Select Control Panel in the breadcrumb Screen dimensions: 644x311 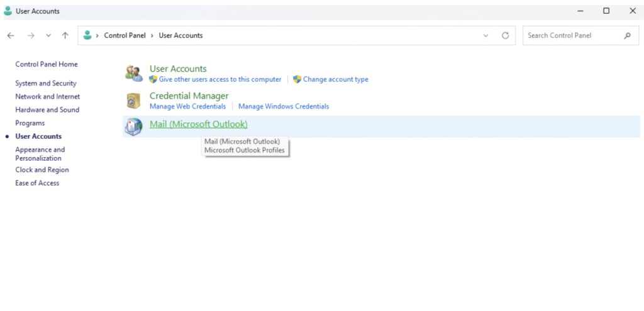pos(125,35)
